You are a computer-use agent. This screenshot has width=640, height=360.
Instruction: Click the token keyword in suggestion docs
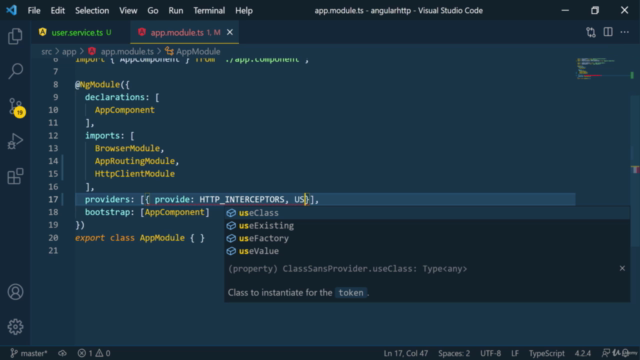[x=351, y=293]
